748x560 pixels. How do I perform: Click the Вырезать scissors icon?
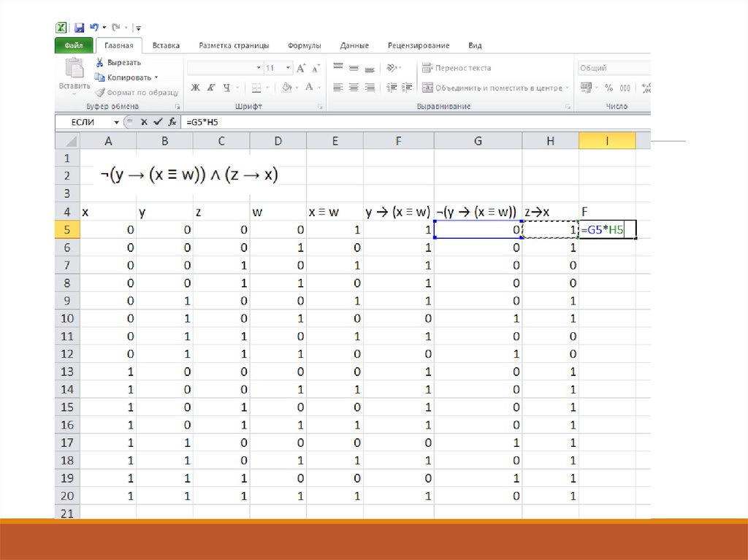[99, 63]
